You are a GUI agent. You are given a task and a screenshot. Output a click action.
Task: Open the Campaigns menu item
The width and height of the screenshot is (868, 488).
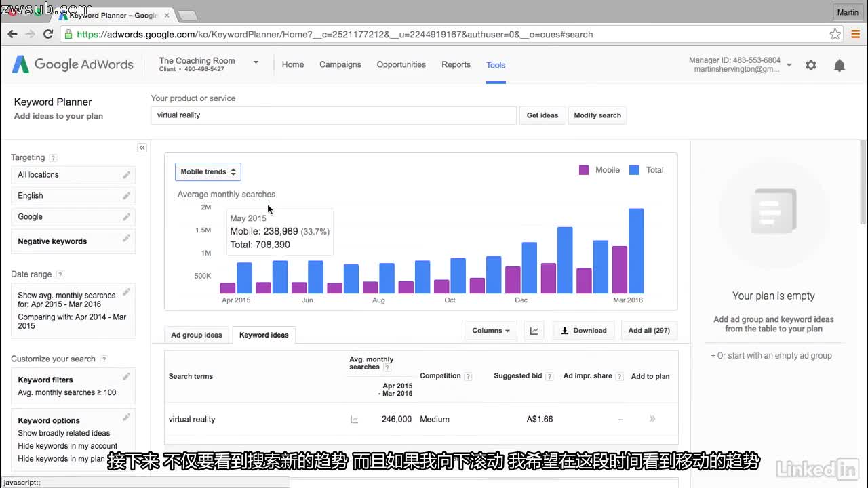tap(340, 65)
